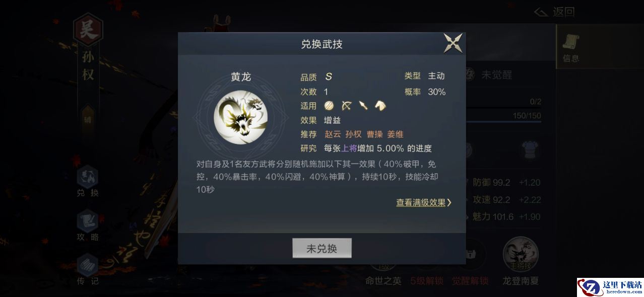Select recommended hero 赵云
The image size is (644, 297).
click(x=333, y=134)
